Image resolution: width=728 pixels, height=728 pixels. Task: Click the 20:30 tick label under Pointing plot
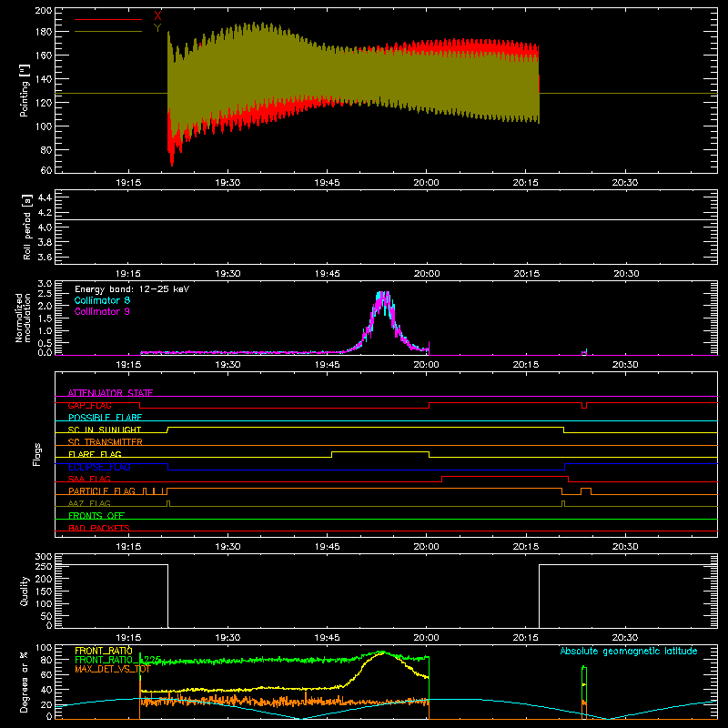click(x=625, y=183)
